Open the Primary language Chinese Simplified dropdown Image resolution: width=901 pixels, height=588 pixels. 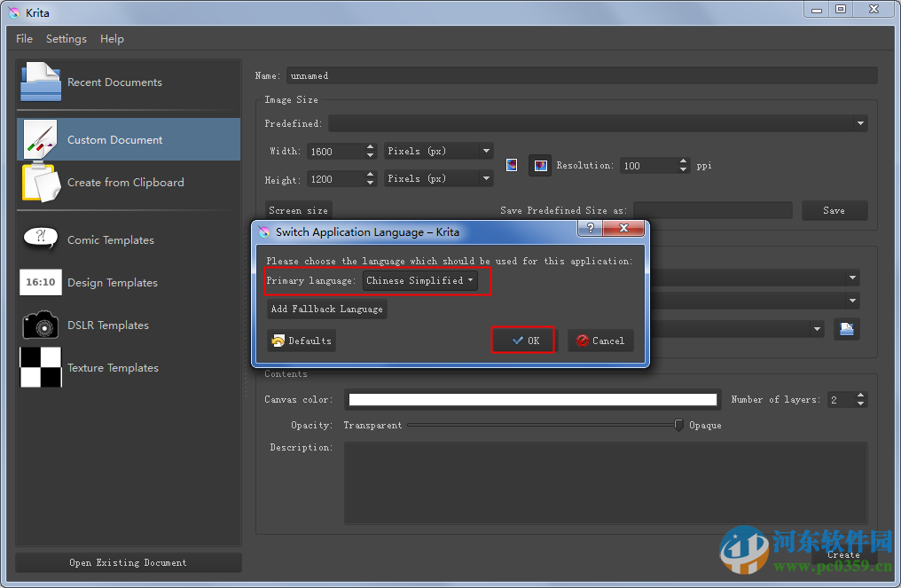click(420, 280)
